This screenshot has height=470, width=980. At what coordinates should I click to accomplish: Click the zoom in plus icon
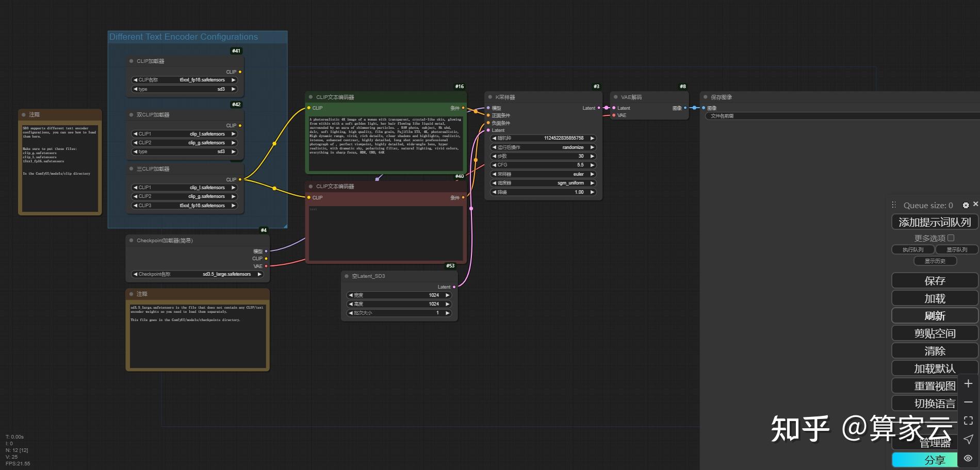968,384
